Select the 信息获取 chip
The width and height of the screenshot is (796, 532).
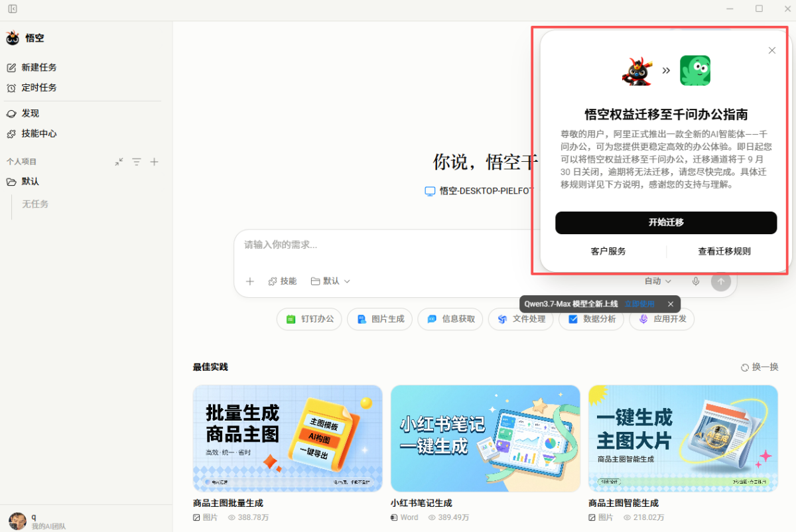(450, 319)
